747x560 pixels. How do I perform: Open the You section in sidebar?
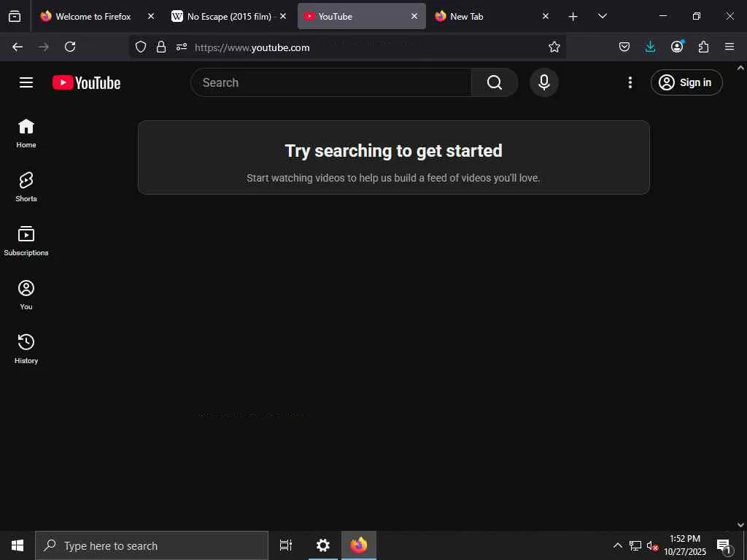click(x=26, y=295)
